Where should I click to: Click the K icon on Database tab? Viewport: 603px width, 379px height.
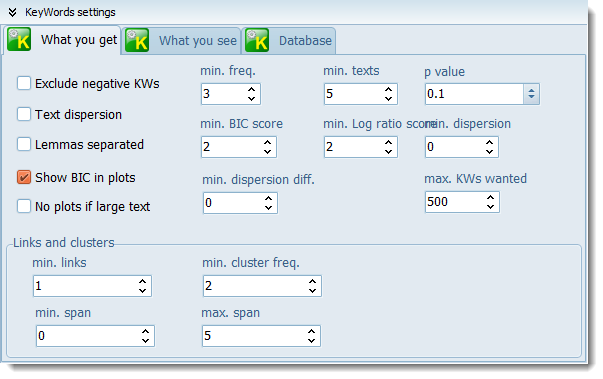pos(257,40)
